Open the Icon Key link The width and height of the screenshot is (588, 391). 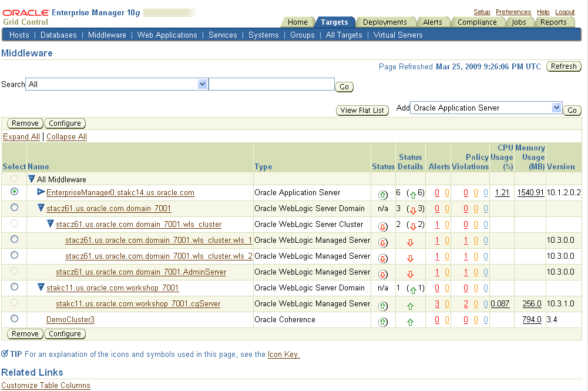click(x=284, y=355)
